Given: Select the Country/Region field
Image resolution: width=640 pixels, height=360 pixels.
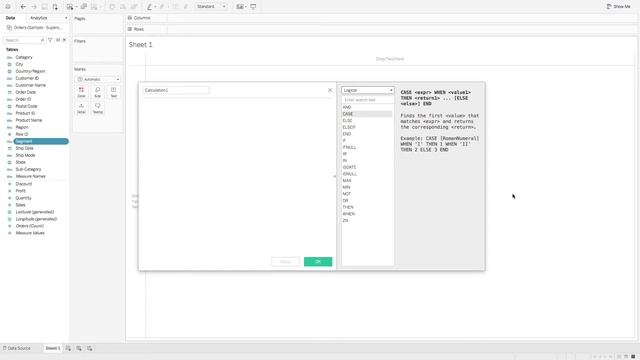Looking at the screenshot, I should 30,71.
